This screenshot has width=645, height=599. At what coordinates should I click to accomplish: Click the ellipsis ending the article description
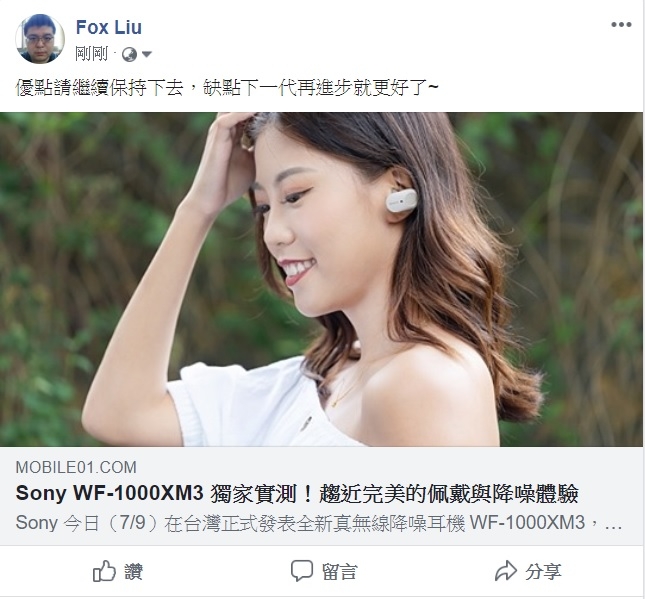point(613,527)
